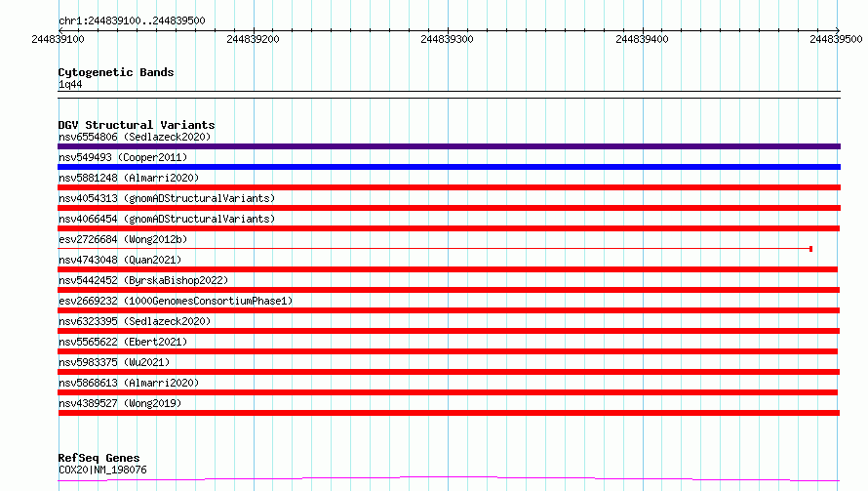Open the COX20|NM_198076 gene label
The height and width of the screenshot is (491, 868).
102,470
